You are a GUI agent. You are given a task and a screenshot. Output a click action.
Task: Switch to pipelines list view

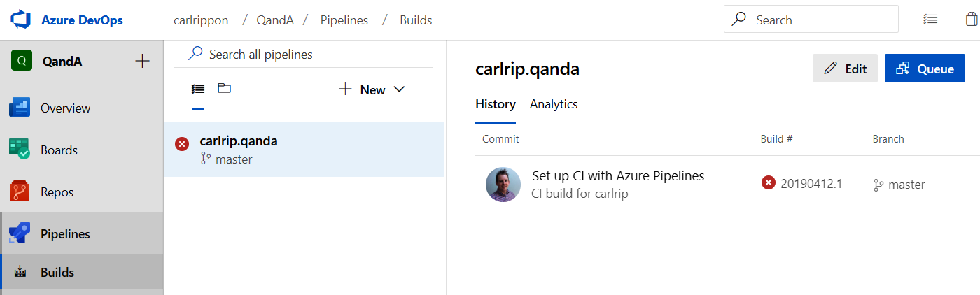(x=198, y=89)
